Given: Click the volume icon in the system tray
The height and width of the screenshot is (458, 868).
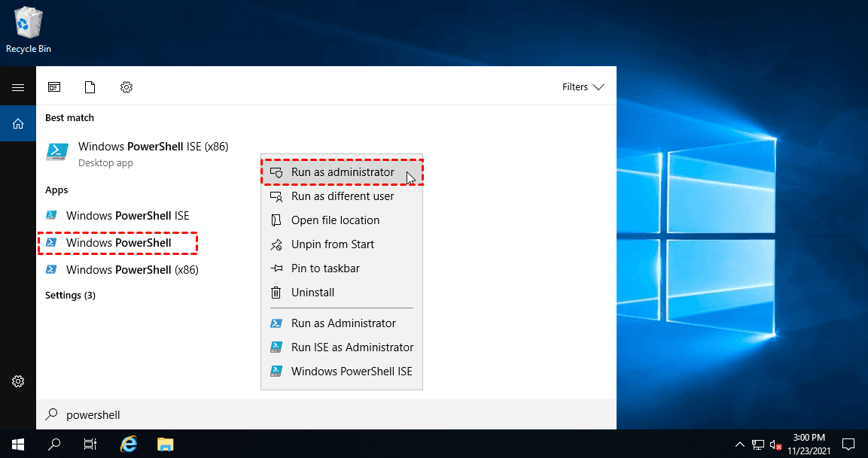Looking at the screenshot, I should [x=776, y=444].
